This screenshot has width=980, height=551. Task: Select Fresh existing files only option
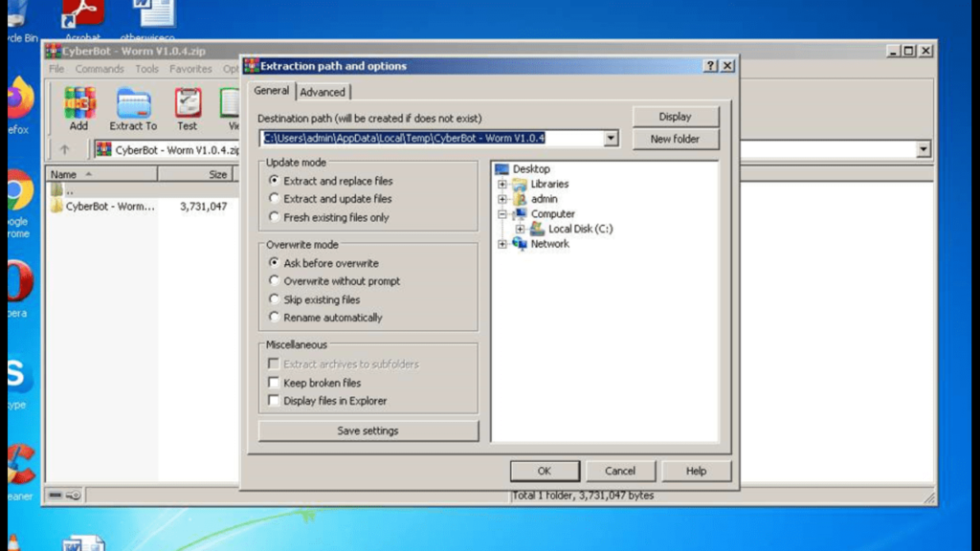[274, 217]
